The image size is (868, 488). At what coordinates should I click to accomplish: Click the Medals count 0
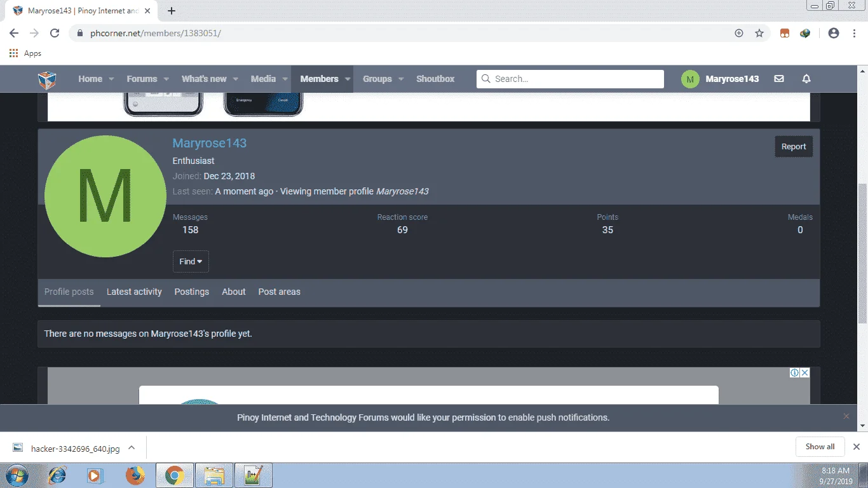coord(800,230)
